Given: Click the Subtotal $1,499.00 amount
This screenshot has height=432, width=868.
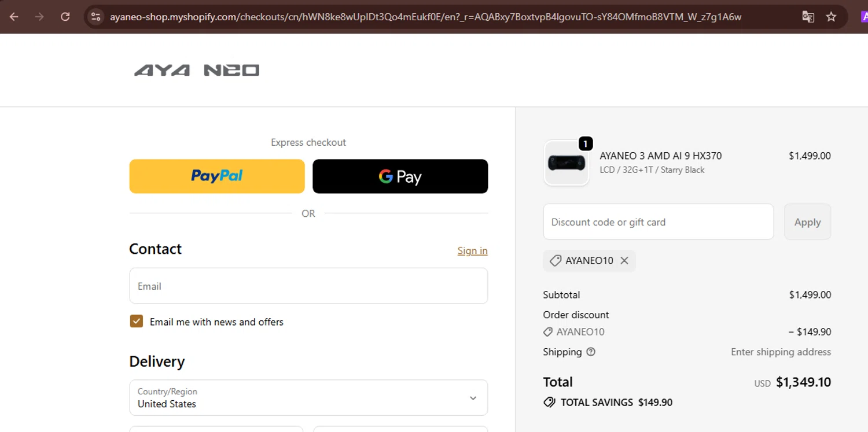Looking at the screenshot, I should click(810, 295).
